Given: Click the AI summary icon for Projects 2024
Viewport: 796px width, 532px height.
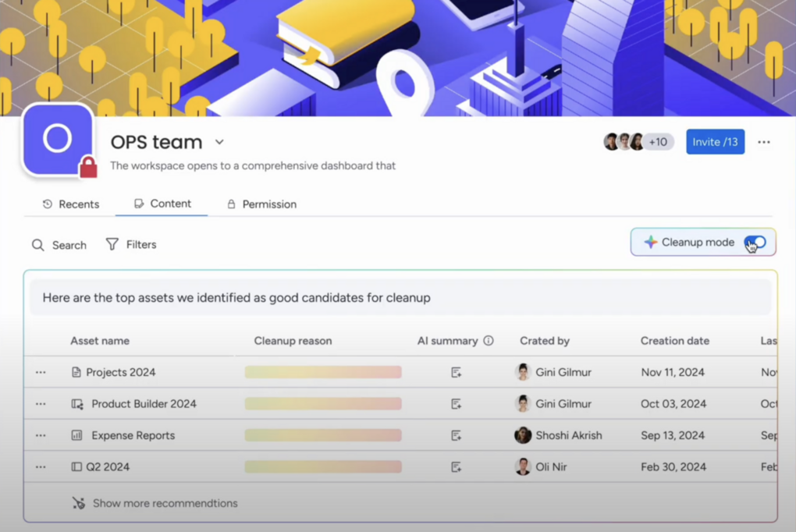Looking at the screenshot, I should coord(457,373).
